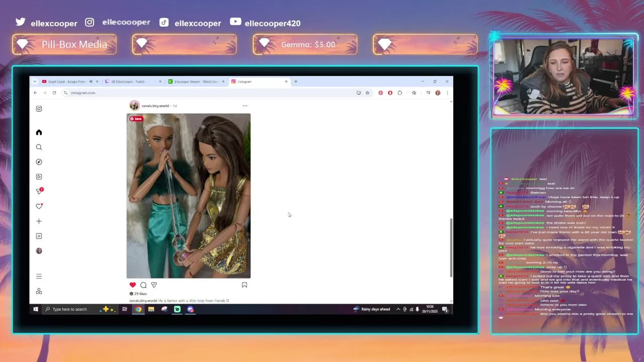Open corals.tiny.world profile from post header
This screenshot has height=362, width=644.
(155, 106)
